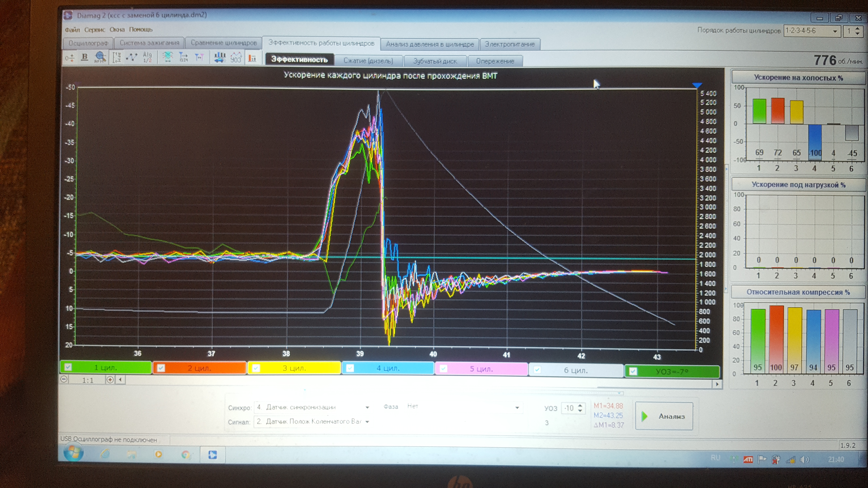Viewport: 868px width, 488px height.
Task: Switch to the Система зажигания tab
Action: 149,43
